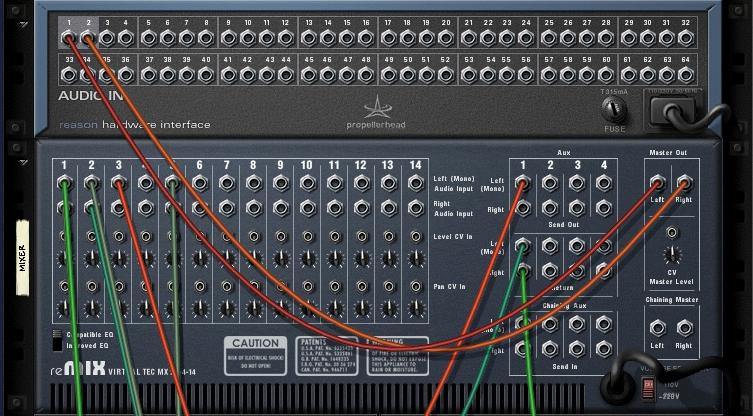
Task: Click the 'Chaining Master' heading
Action: [x=671, y=300]
